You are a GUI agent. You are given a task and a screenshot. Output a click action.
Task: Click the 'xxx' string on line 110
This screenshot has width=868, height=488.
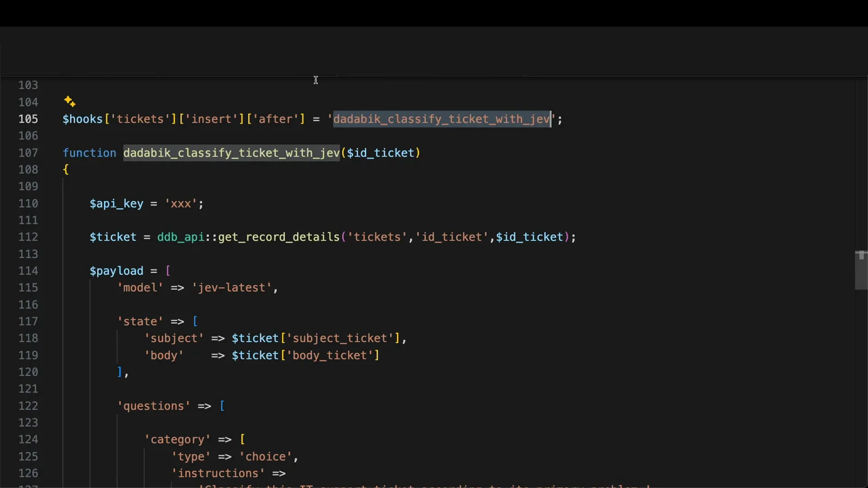[x=181, y=204]
